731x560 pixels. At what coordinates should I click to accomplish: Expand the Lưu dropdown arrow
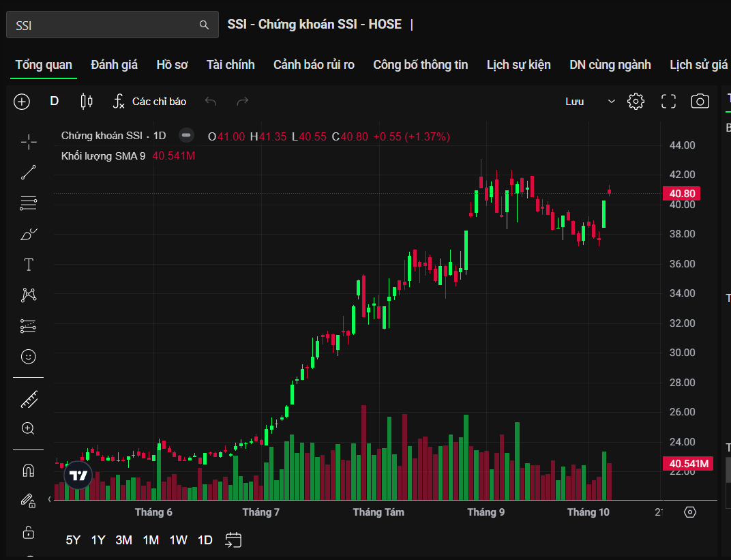click(x=611, y=102)
